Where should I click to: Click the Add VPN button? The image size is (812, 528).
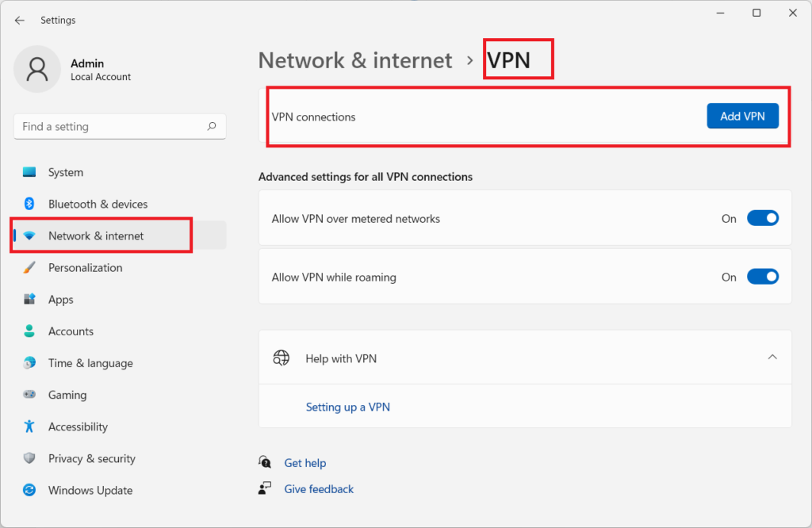point(742,116)
